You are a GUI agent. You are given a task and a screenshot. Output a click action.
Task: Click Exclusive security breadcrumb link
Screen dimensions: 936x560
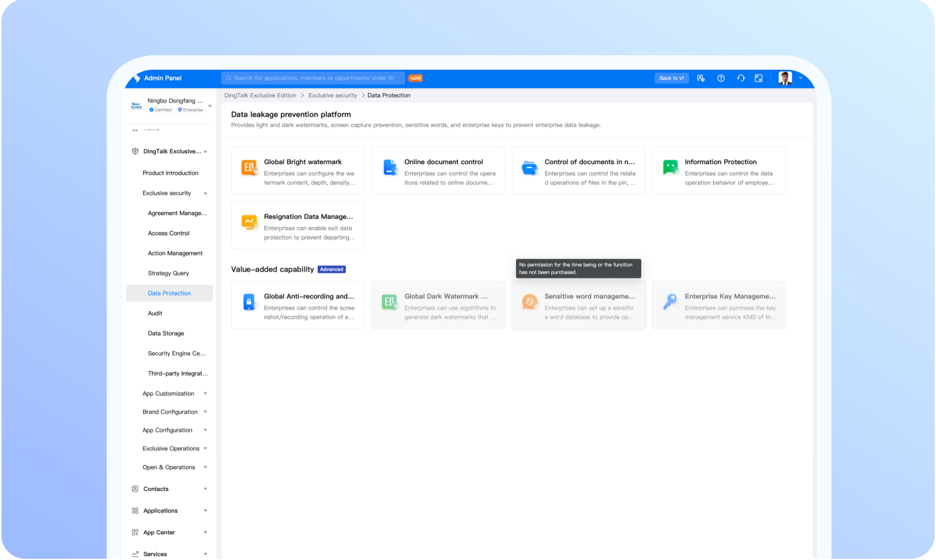pos(332,96)
